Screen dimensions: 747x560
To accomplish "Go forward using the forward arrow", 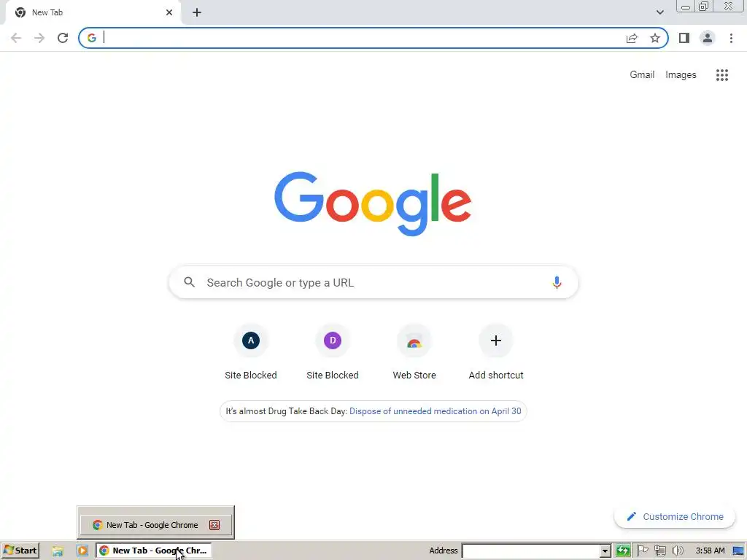I will (x=39, y=38).
